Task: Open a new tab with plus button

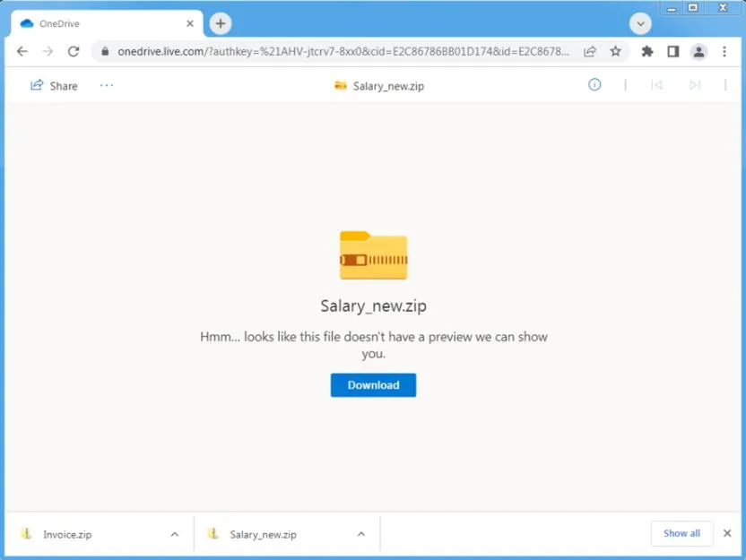Action: (221, 23)
